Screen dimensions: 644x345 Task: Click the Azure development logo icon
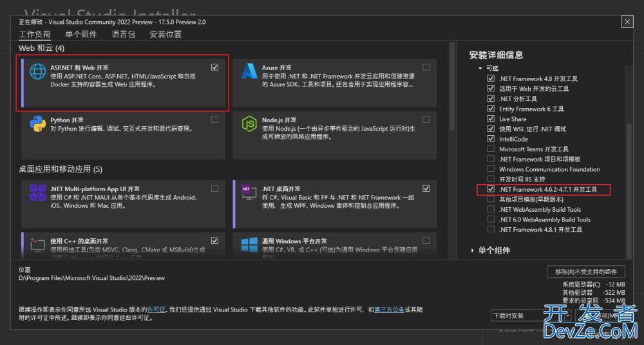249,71
